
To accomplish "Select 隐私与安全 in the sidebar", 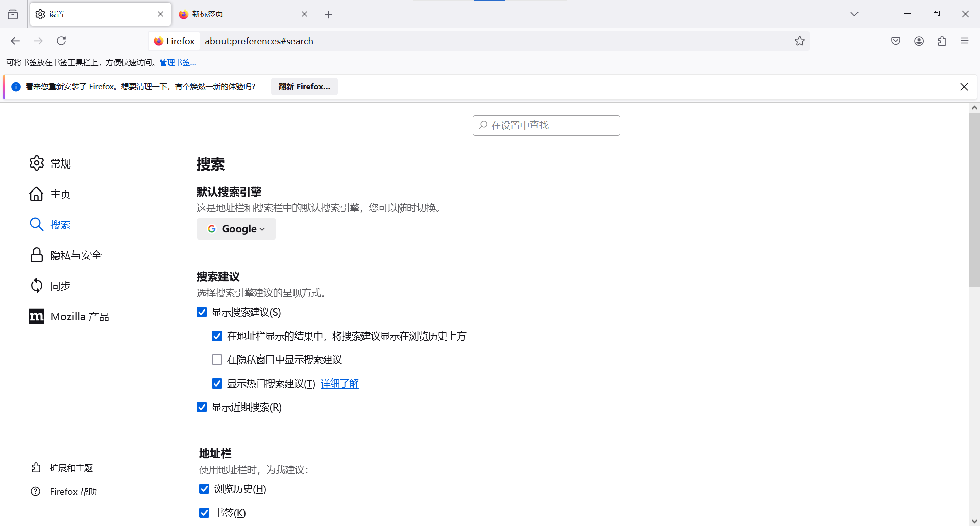I will click(76, 255).
